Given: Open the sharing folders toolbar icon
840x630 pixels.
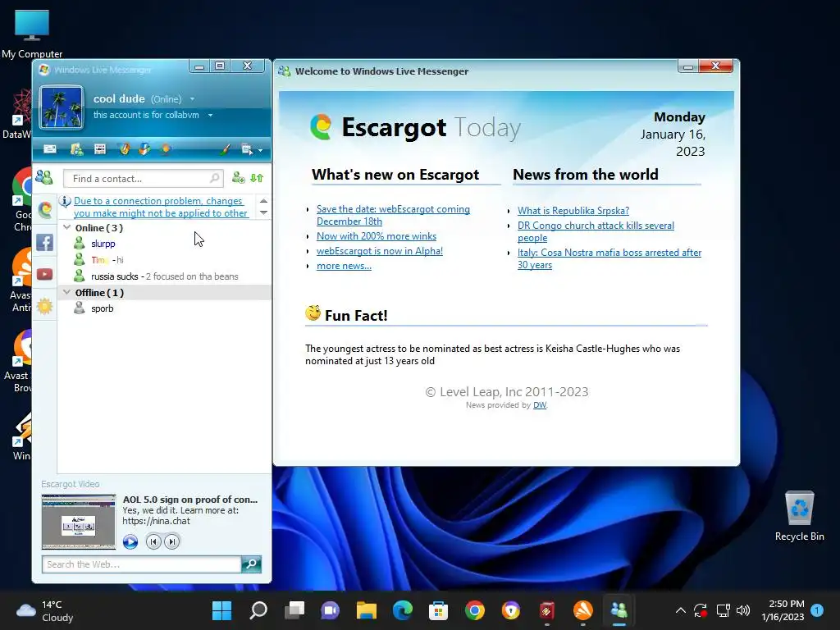Looking at the screenshot, I should 76,149.
